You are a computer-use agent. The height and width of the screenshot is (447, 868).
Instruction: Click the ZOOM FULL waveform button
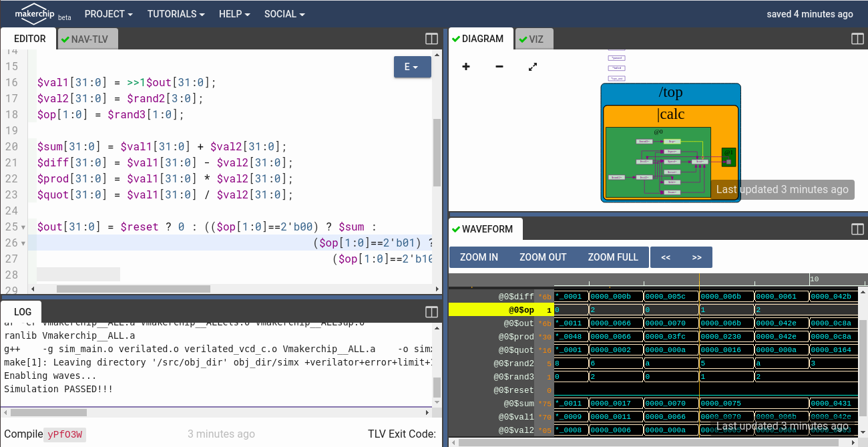tap(613, 257)
